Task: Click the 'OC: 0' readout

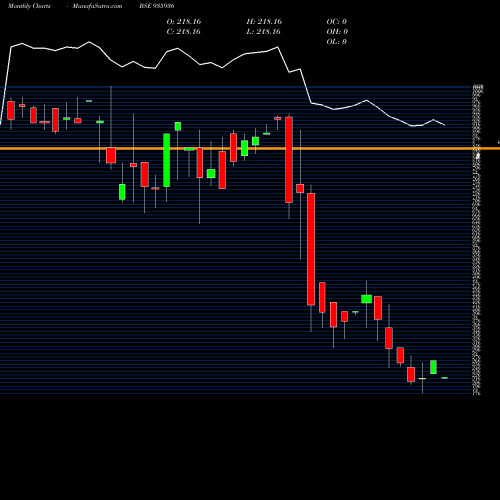Action: (x=337, y=22)
